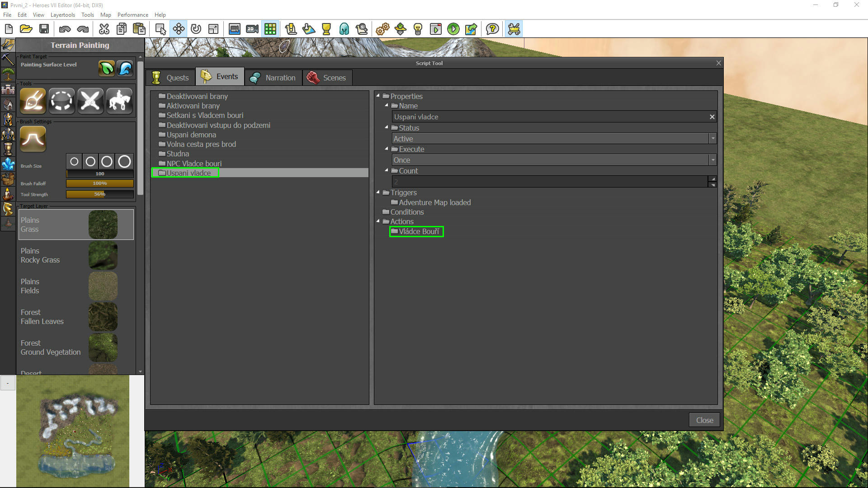Collapse the Status property node
Image resolution: width=868 pixels, height=488 pixels.
[x=387, y=127]
